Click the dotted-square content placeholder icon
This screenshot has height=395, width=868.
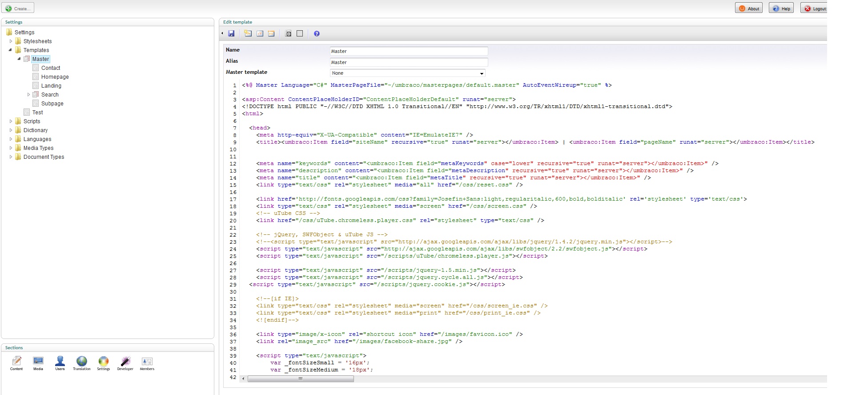[x=300, y=34]
